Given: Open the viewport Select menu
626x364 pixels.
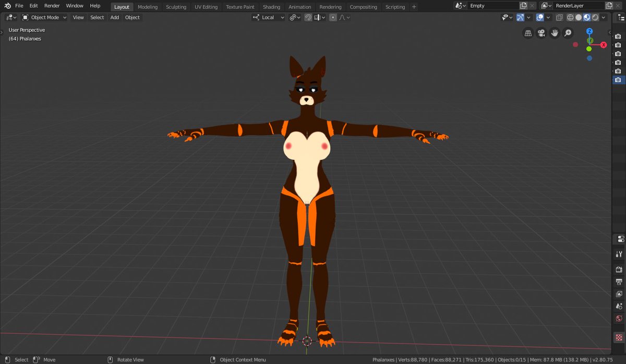Looking at the screenshot, I should pyautogui.click(x=97, y=17).
